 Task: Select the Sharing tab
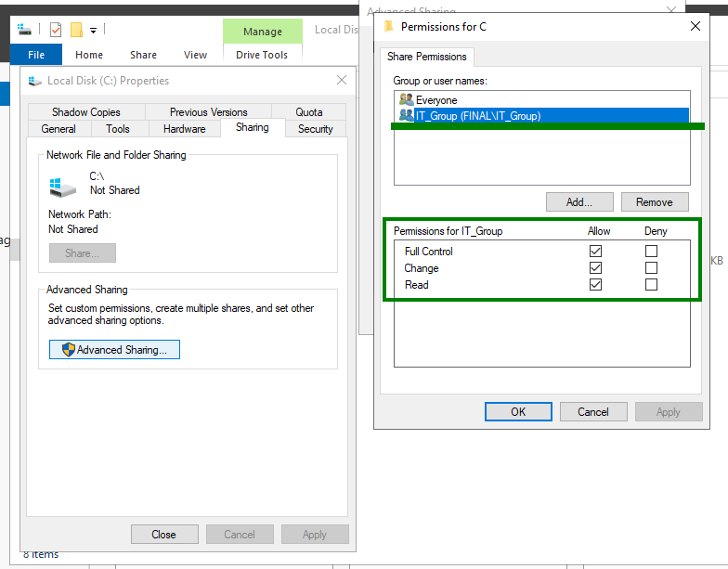(x=253, y=127)
